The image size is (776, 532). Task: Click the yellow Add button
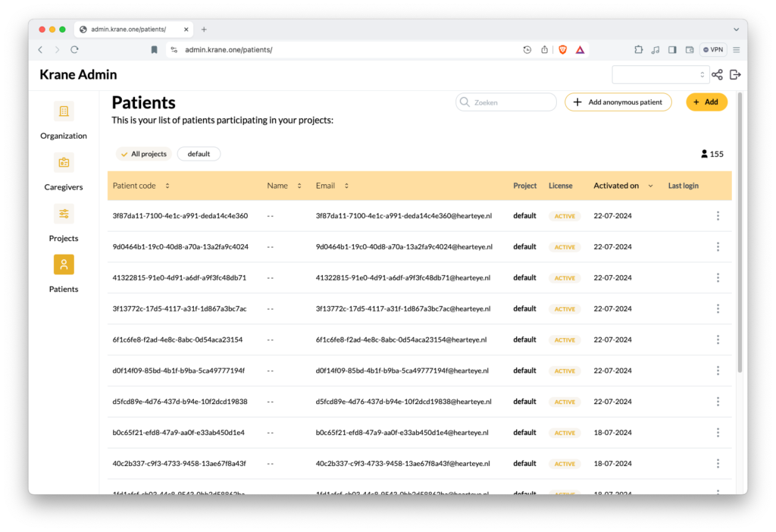[706, 102]
